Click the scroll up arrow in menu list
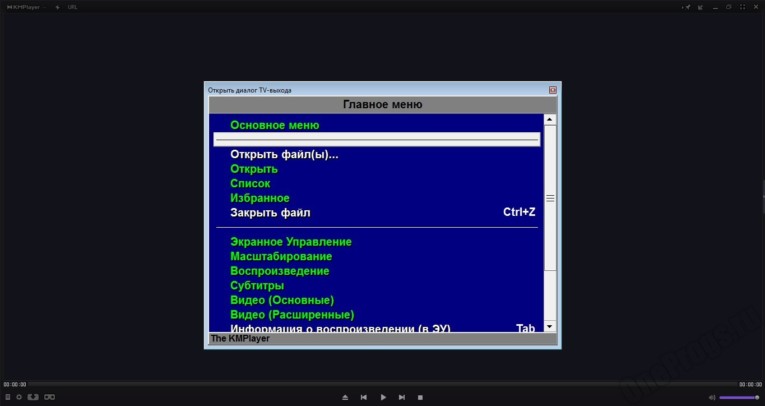 tap(550, 120)
